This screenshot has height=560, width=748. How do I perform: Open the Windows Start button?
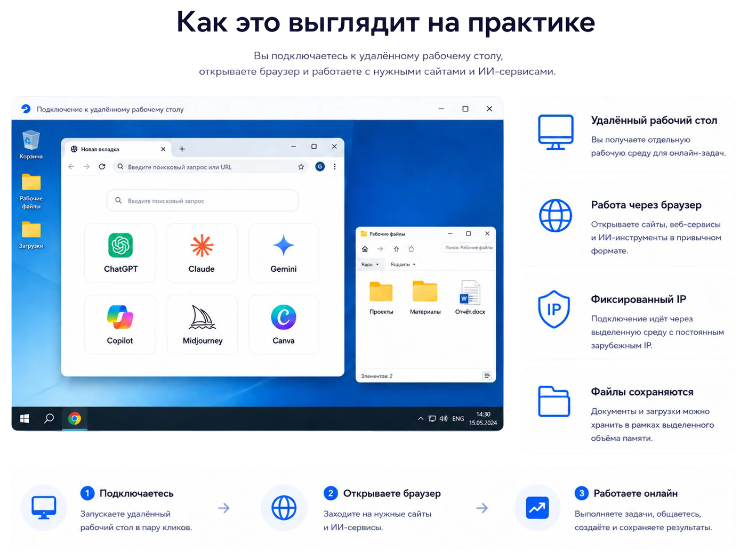pos(25,419)
